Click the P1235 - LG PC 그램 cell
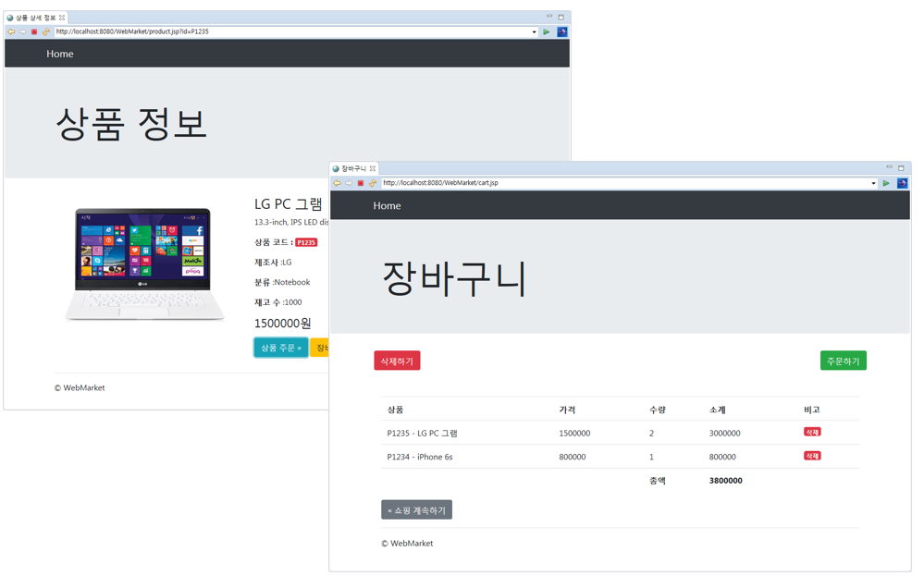The image size is (924, 588). [x=422, y=433]
